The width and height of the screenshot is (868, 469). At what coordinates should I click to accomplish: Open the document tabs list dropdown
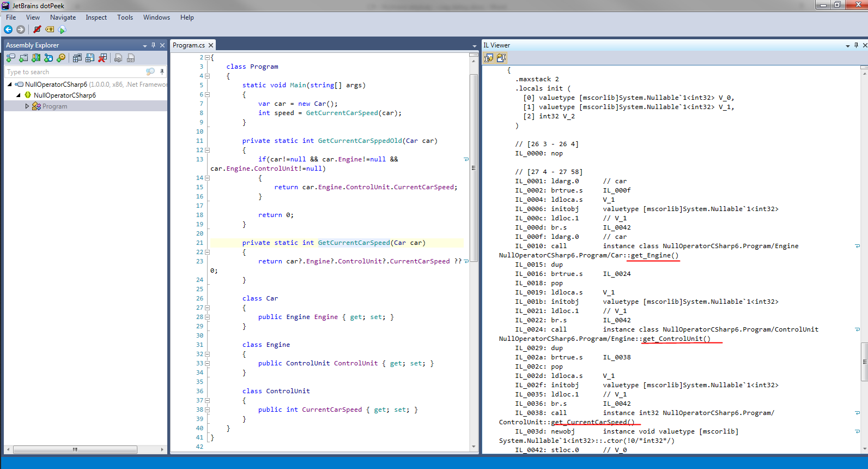point(475,46)
